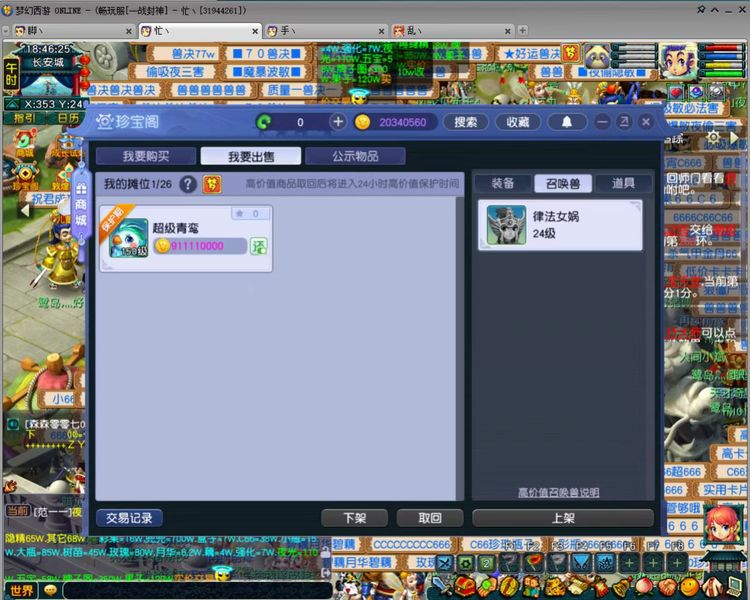Click the player character portrait
The width and height of the screenshot is (750, 600).
point(677,61)
